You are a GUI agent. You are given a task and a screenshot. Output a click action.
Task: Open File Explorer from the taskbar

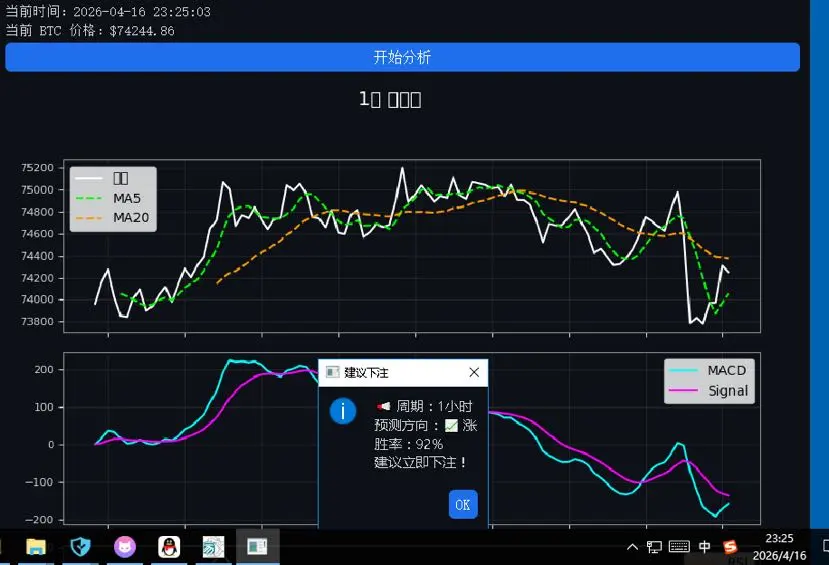(36, 547)
